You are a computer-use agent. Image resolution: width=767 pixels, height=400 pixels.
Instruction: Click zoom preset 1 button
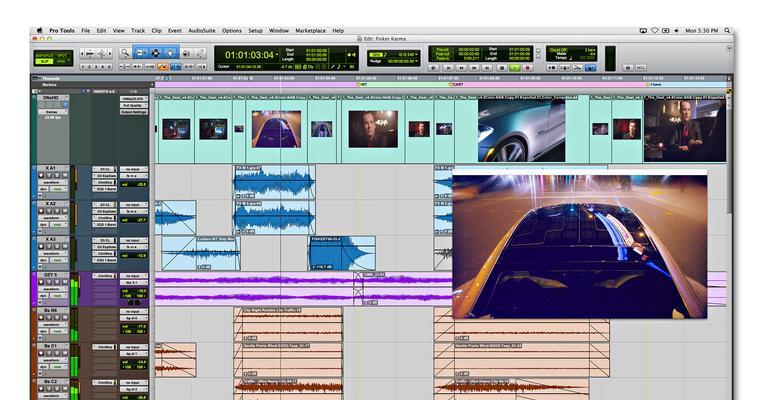(83, 67)
